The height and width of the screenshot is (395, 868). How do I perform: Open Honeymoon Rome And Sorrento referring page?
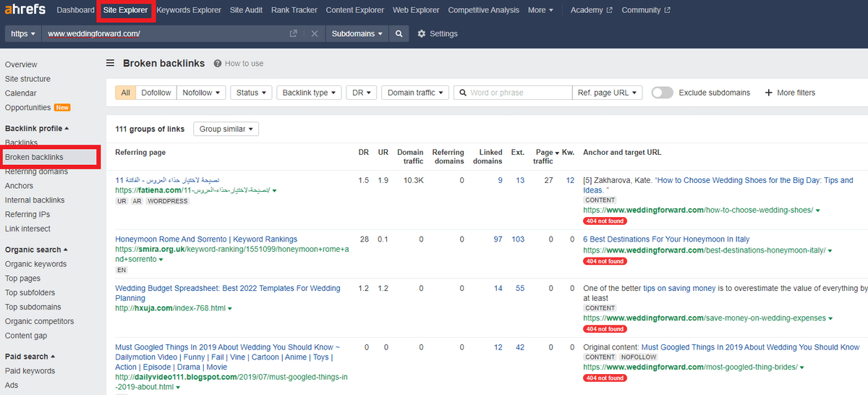pyautogui.click(x=206, y=239)
